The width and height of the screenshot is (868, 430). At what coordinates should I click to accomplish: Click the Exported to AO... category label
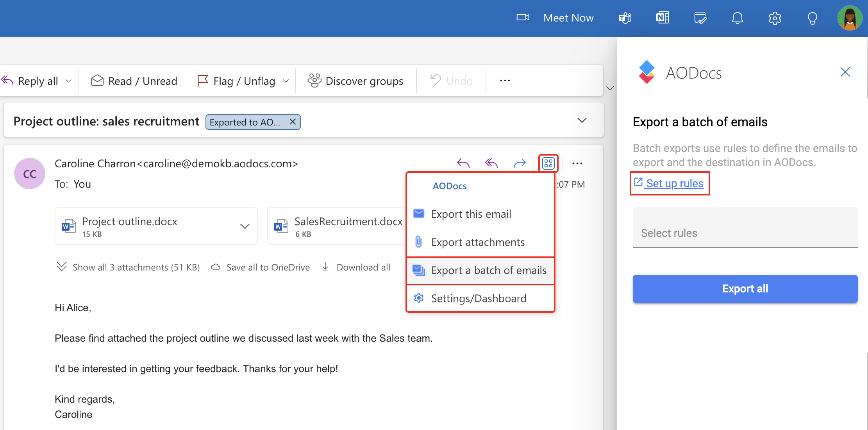tap(245, 122)
